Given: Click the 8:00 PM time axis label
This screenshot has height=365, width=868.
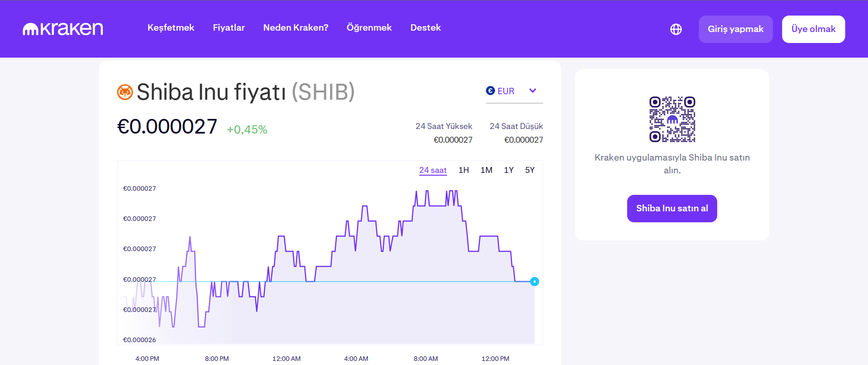Looking at the screenshot, I should (217, 359).
